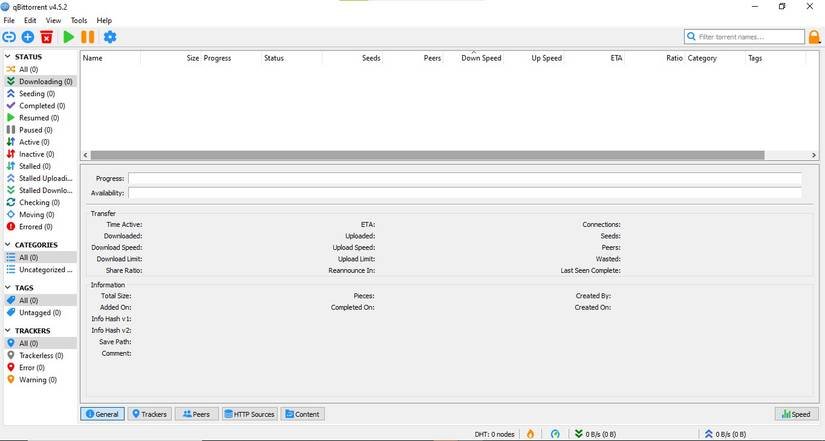Click the Filter torrent names search field
This screenshot has width=825, height=441.
750,37
